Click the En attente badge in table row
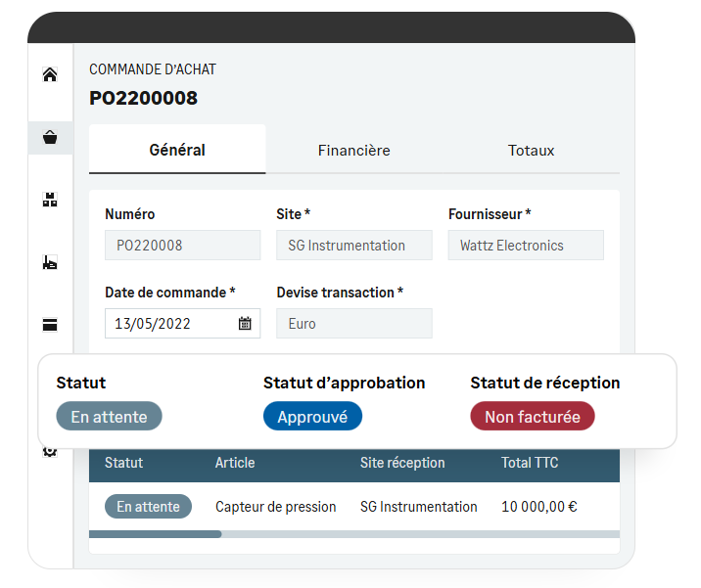The width and height of the screenshot is (701, 588). tap(148, 506)
